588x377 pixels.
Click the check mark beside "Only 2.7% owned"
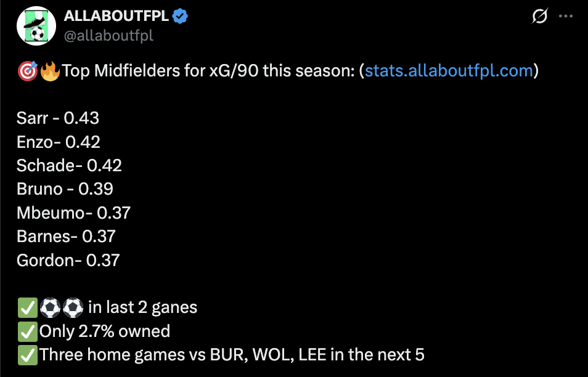(27, 331)
